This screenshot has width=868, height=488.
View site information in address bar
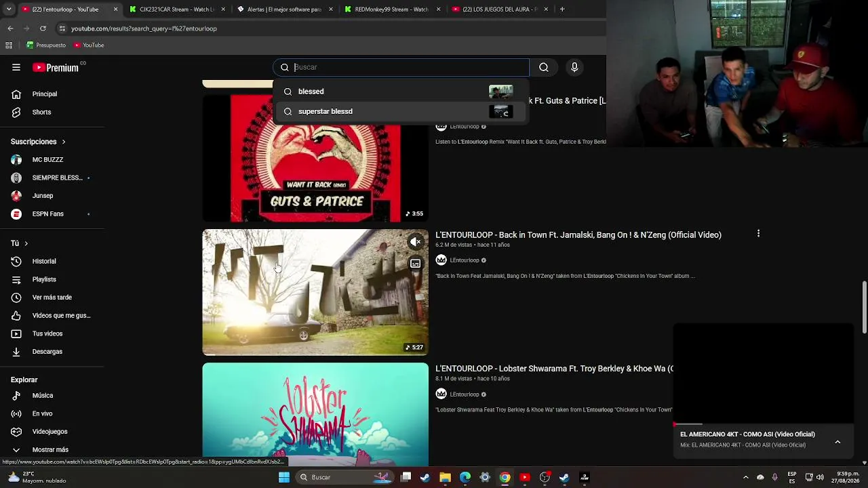click(62, 28)
